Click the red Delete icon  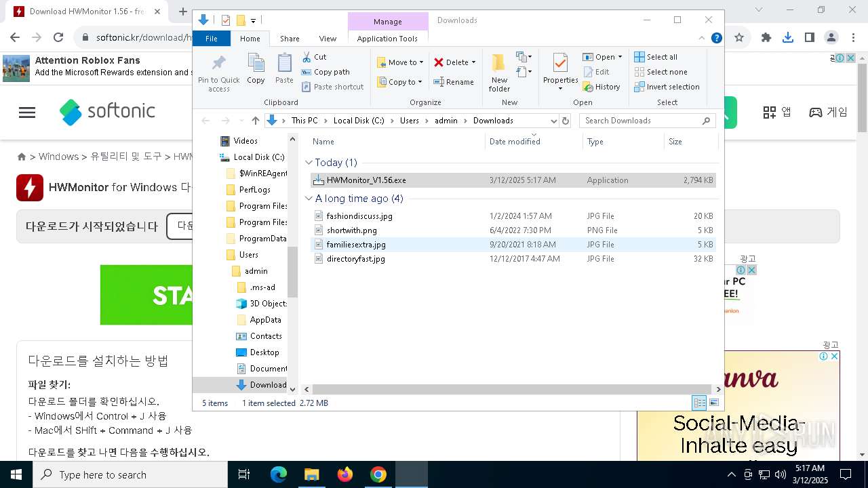click(439, 62)
